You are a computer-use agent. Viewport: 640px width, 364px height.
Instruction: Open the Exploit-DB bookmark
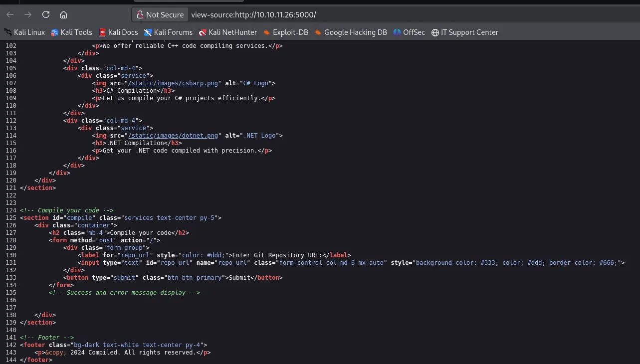(286, 32)
